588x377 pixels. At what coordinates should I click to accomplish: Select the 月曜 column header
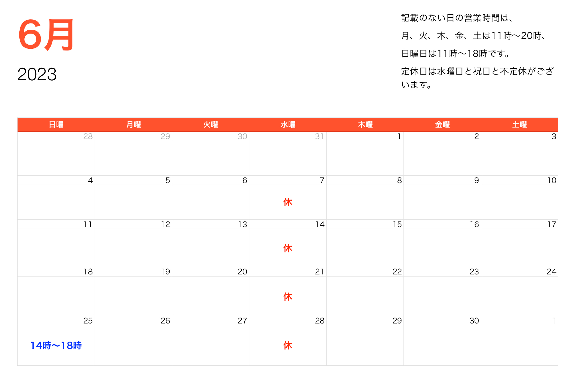tap(133, 125)
